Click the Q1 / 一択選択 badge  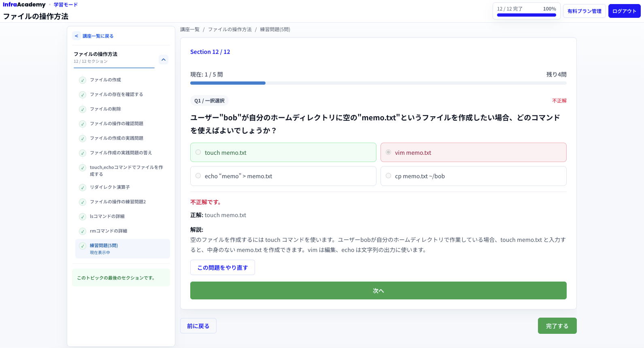tap(209, 100)
